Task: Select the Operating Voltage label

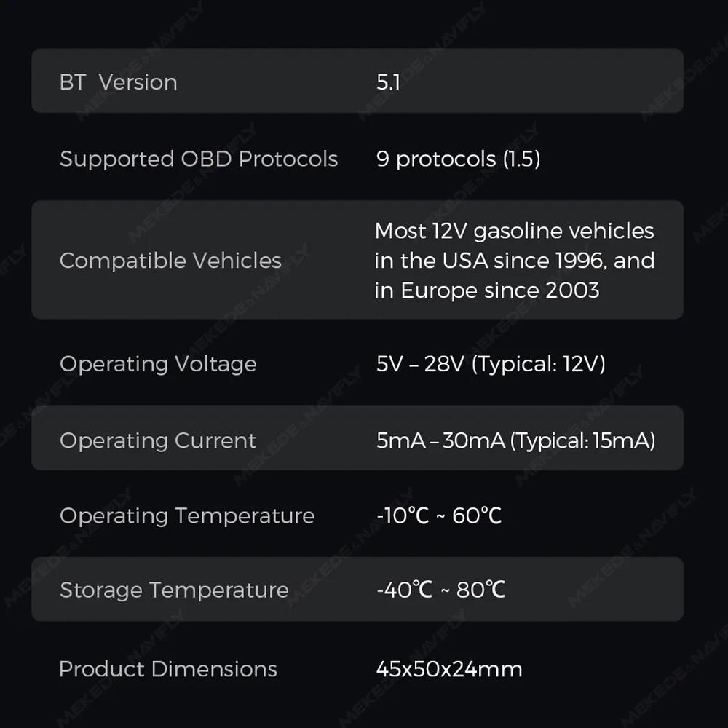Action: (x=158, y=364)
